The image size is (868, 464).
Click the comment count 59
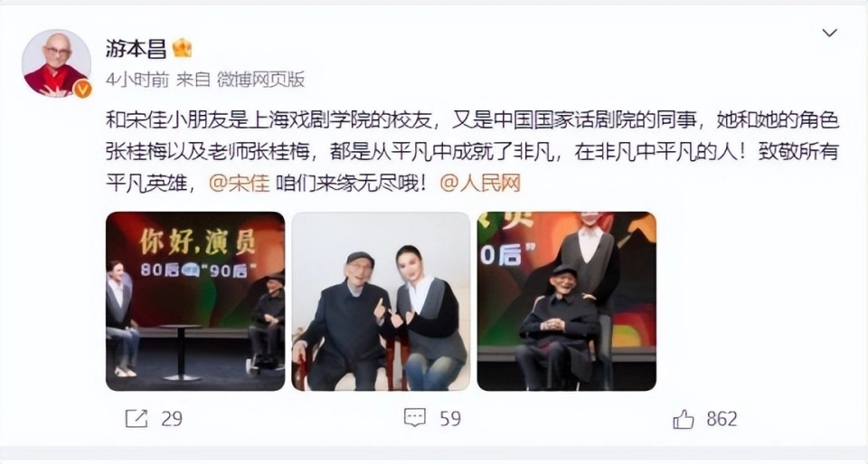coord(450,419)
